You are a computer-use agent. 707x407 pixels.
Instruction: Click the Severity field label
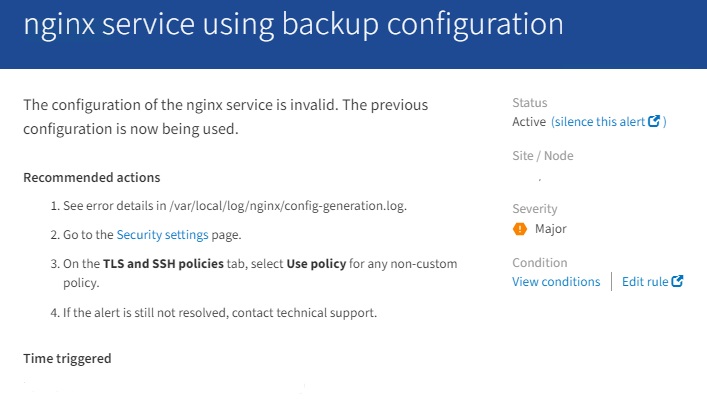(535, 209)
